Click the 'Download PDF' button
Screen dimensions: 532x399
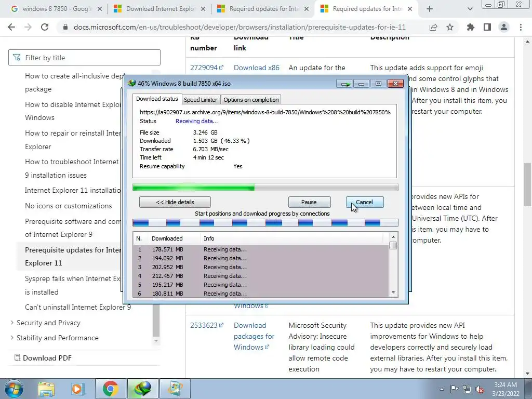coord(43,358)
